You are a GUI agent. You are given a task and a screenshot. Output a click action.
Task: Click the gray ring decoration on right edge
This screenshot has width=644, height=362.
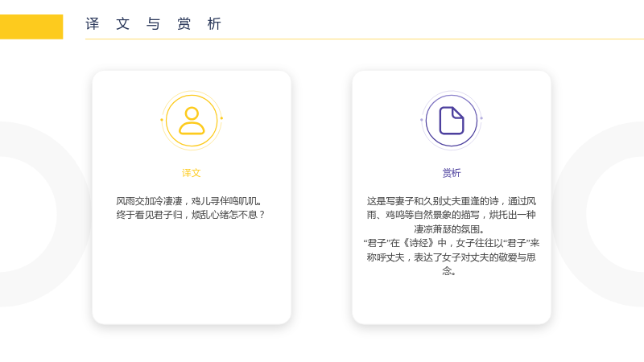click(598, 213)
